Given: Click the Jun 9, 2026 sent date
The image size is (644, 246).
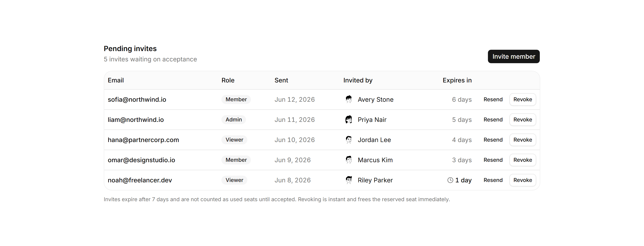Looking at the screenshot, I should pos(292,160).
